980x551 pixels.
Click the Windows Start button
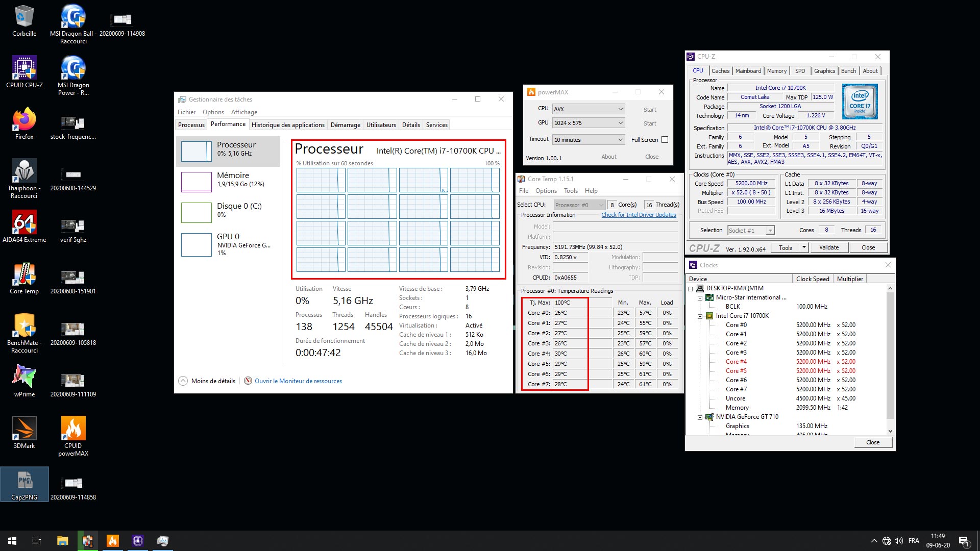(x=12, y=541)
